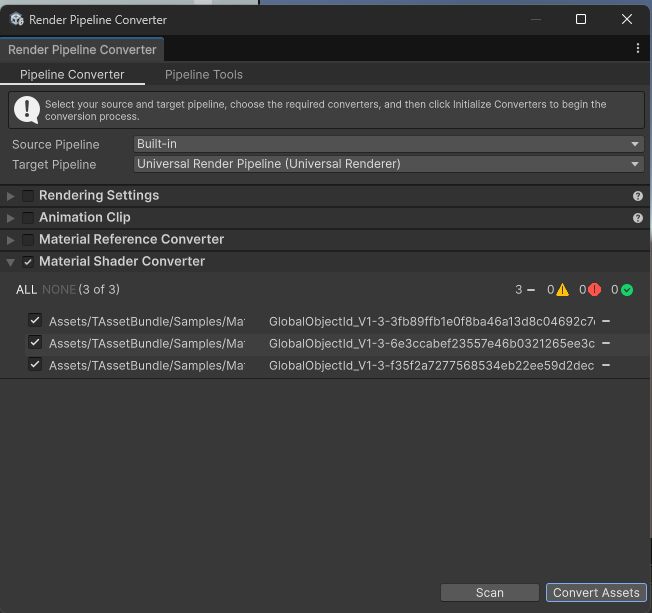The image size is (652, 613).
Task: Close the Render Pipeline Converter window
Action: click(x=627, y=19)
